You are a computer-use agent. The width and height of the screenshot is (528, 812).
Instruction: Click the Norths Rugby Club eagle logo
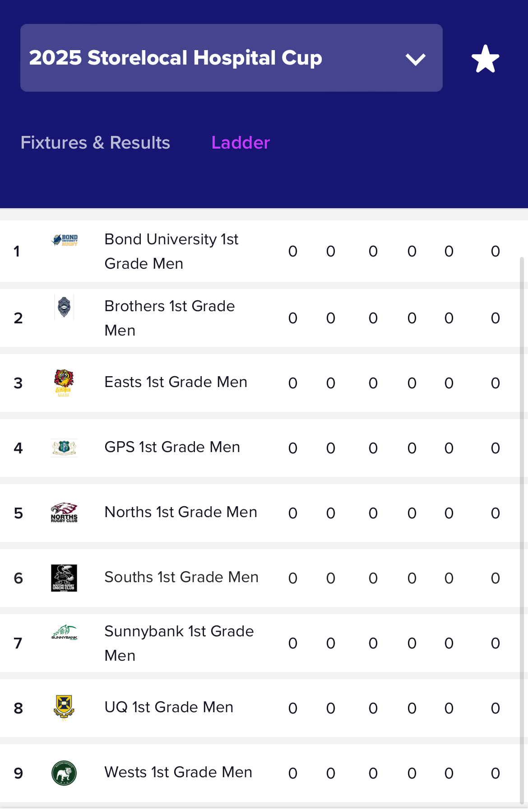pyautogui.click(x=64, y=513)
